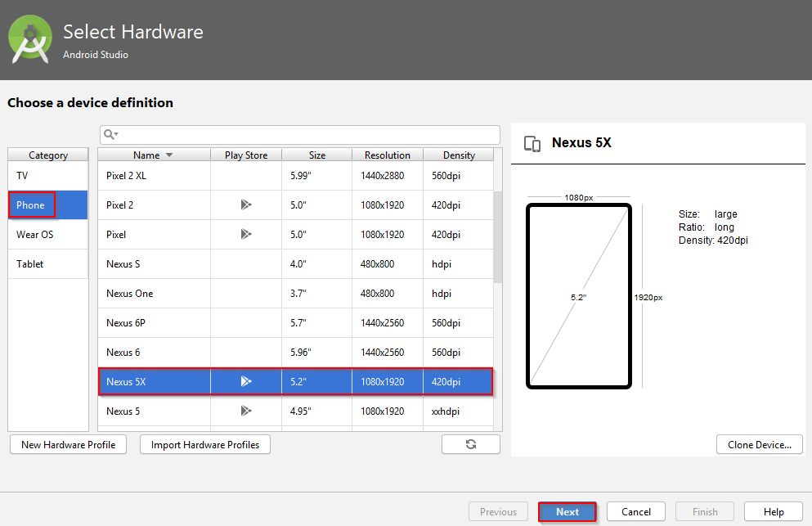Select the Nexus 5 device name
812x526 pixels.
point(123,411)
